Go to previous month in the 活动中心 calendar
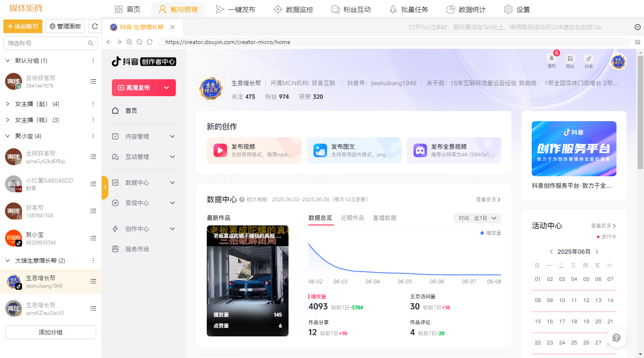 coord(551,252)
